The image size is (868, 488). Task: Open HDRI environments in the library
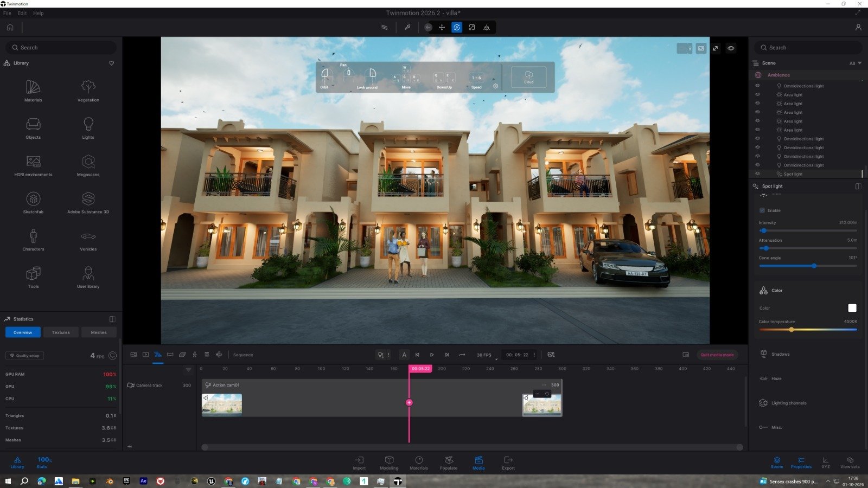pos(33,165)
